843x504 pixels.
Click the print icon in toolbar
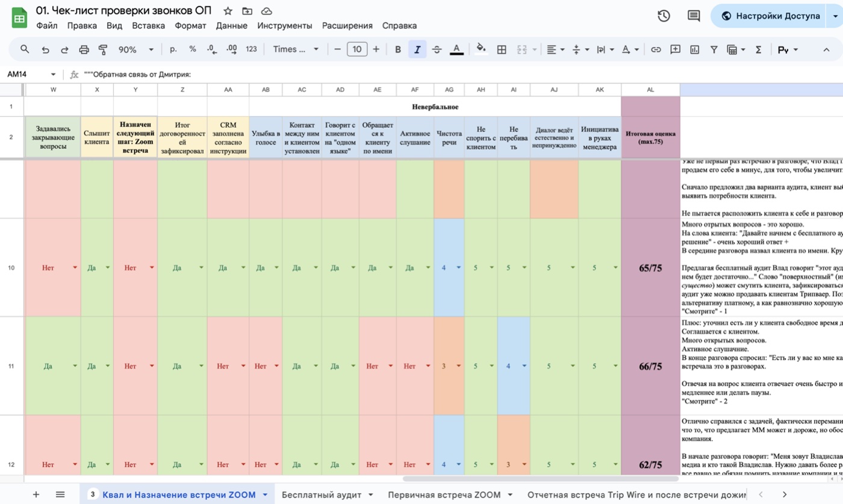click(84, 49)
